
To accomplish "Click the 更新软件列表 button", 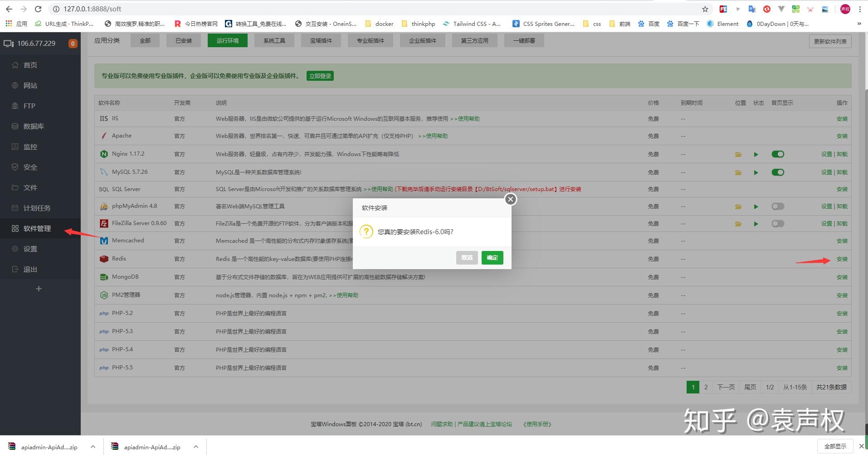I will click(830, 41).
